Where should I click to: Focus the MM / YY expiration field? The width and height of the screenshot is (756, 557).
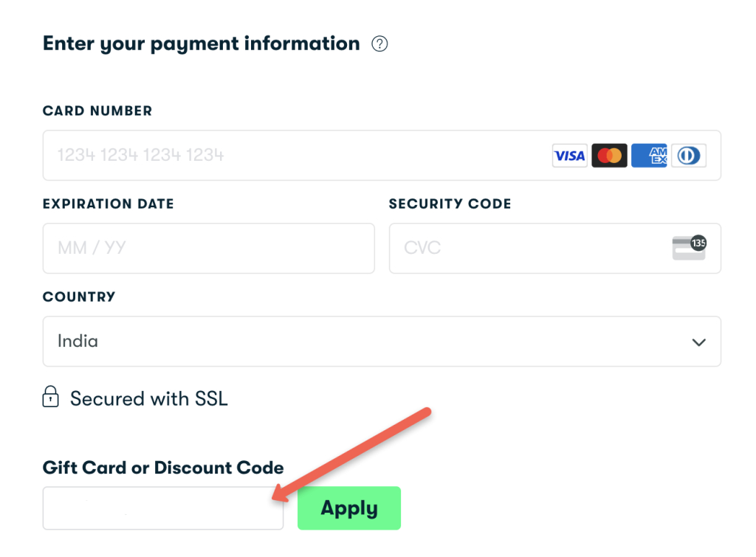click(x=208, y=248)
